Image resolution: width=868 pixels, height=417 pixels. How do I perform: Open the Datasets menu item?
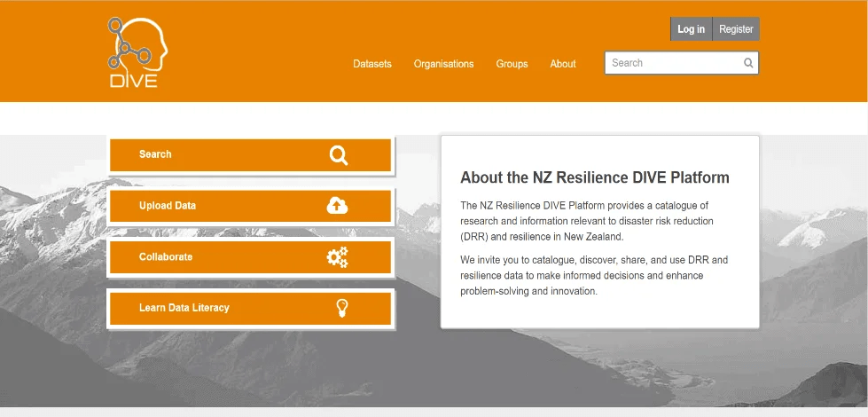[372, 64]
